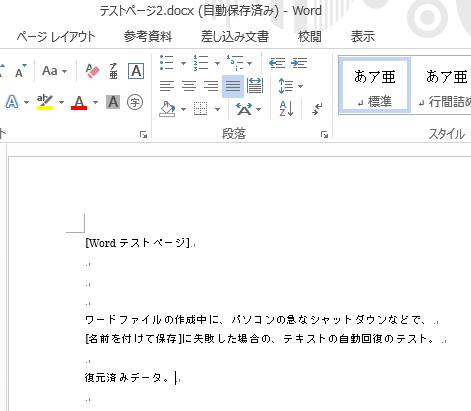Viewport: 471px width, 411px height.
Task: Open Enclose Characters circled 字 icon
Action: click(x=135, y=102)
